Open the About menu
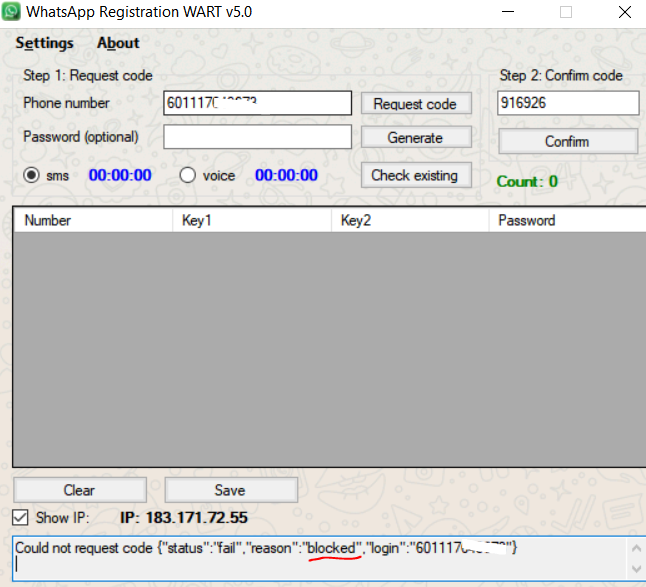This screenshot has height=587, width=646. (x=118, y=43)
